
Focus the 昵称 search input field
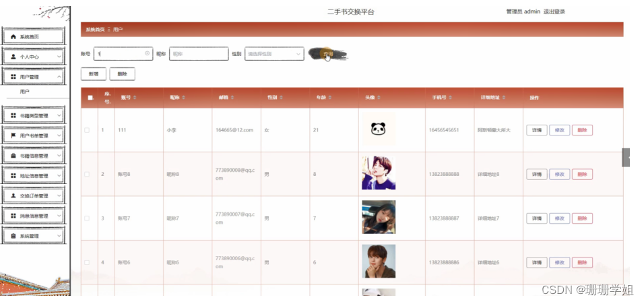pos(199,54)
